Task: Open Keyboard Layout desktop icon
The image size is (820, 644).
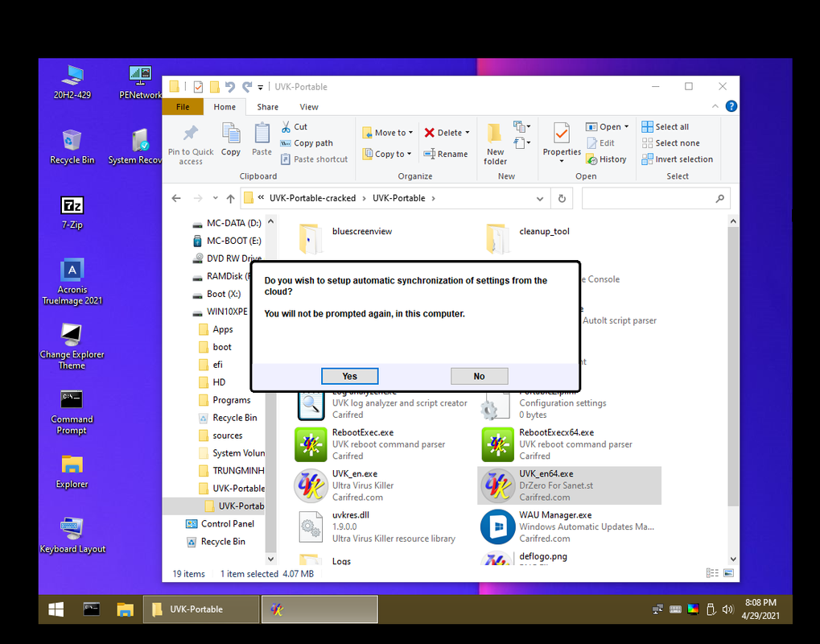Action: tap(72, 535)
